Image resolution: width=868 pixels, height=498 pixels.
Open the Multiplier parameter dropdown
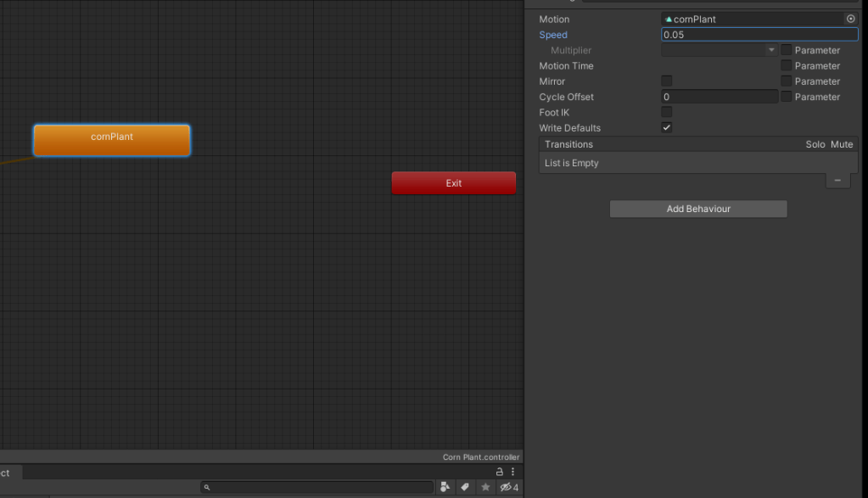tap(720, 50)
